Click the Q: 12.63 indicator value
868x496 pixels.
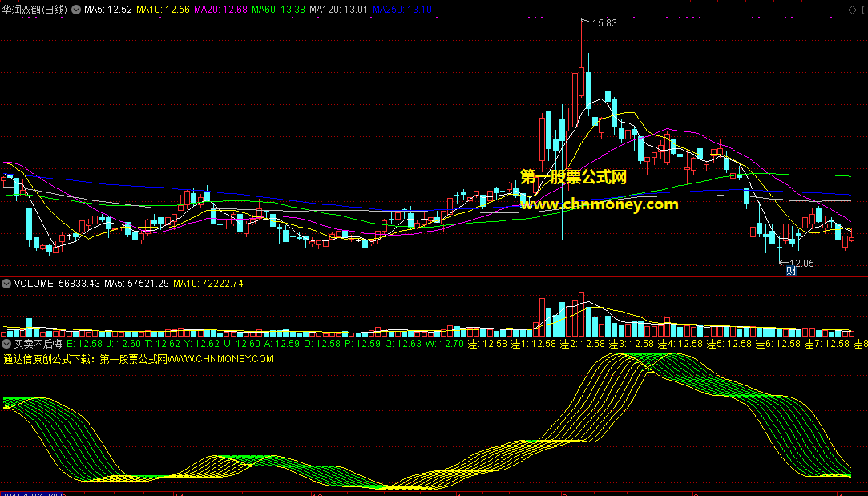click(403, 344)
